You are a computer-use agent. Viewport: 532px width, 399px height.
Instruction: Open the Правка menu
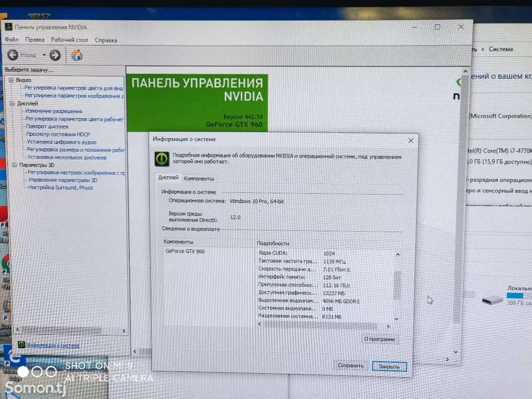click(35, 40)
